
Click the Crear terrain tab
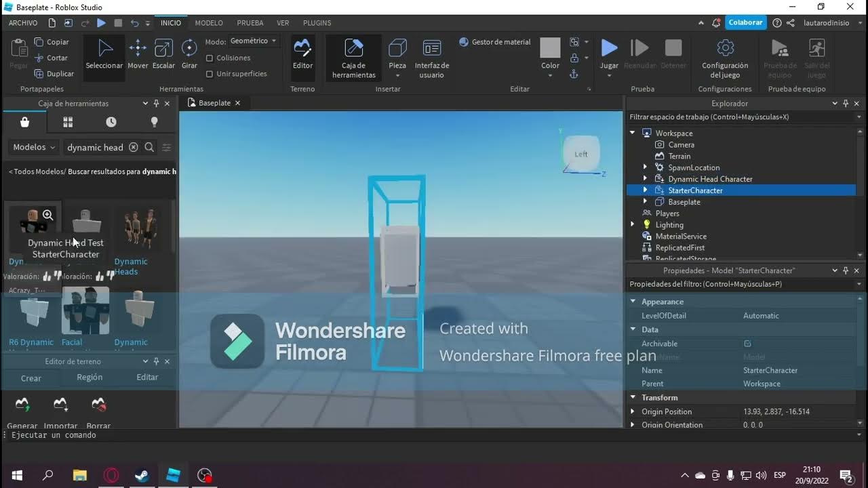tap(31, 378)
